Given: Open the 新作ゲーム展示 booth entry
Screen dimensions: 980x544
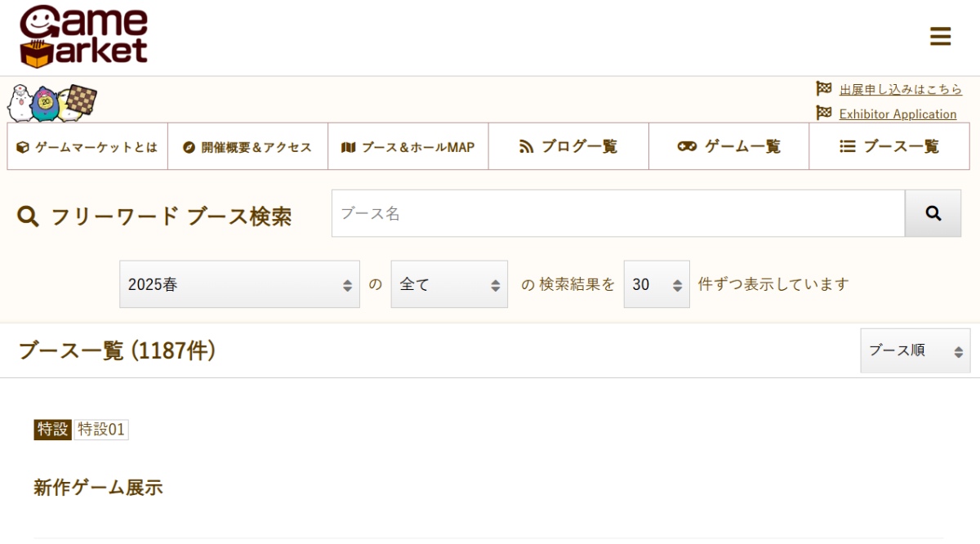Looking at the screenshot, I should pos(98,488).
